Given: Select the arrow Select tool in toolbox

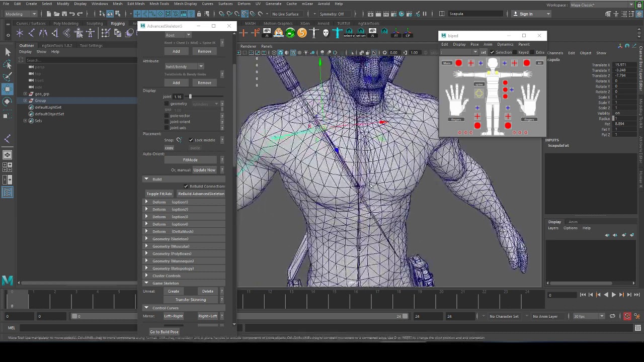Looking at the screenshot, I should [x=8, y=52].
